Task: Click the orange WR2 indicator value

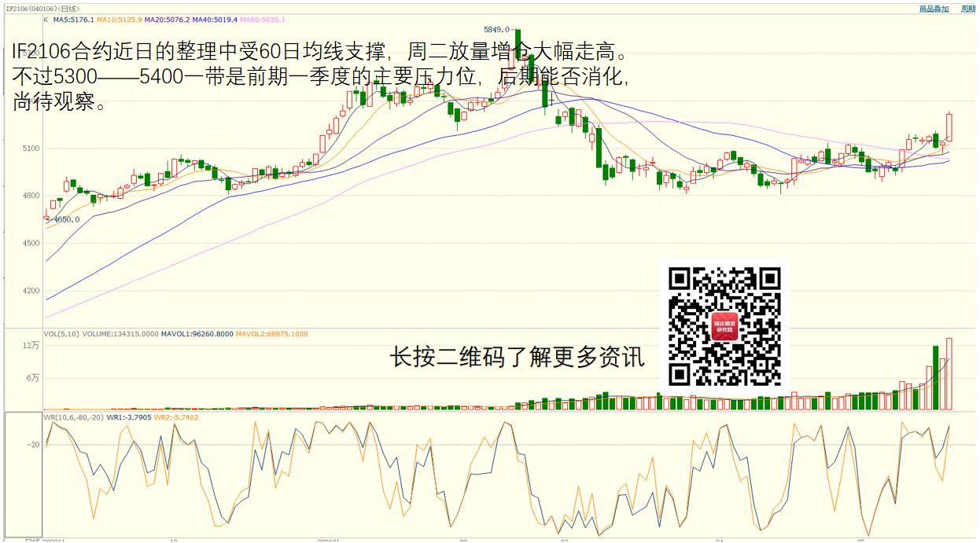Action: pyautogui.click(x=175, y=417)
